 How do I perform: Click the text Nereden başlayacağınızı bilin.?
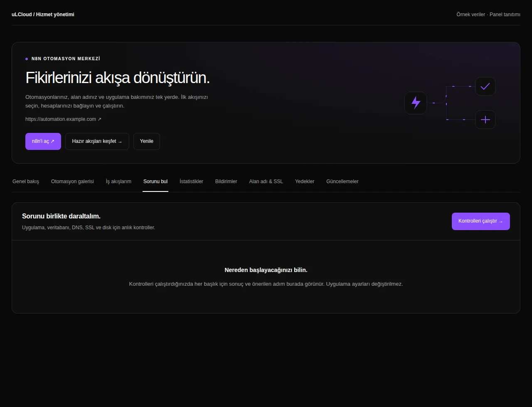tap(266, 270)
